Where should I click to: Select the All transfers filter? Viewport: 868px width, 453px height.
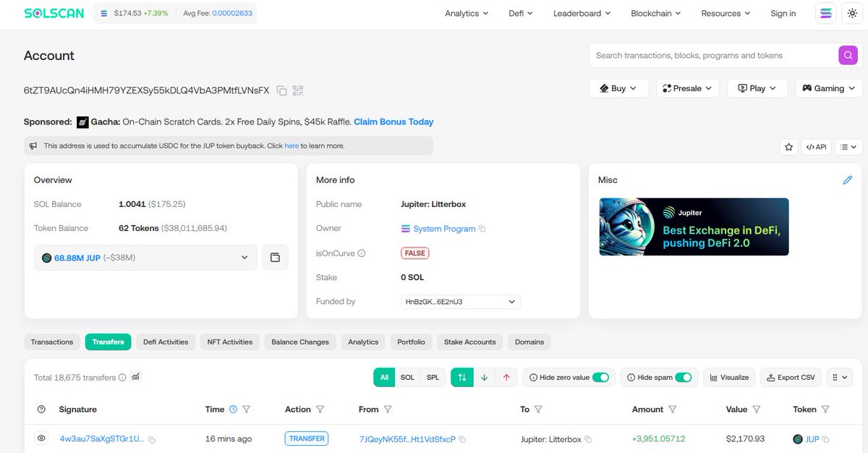pos(384,377)
